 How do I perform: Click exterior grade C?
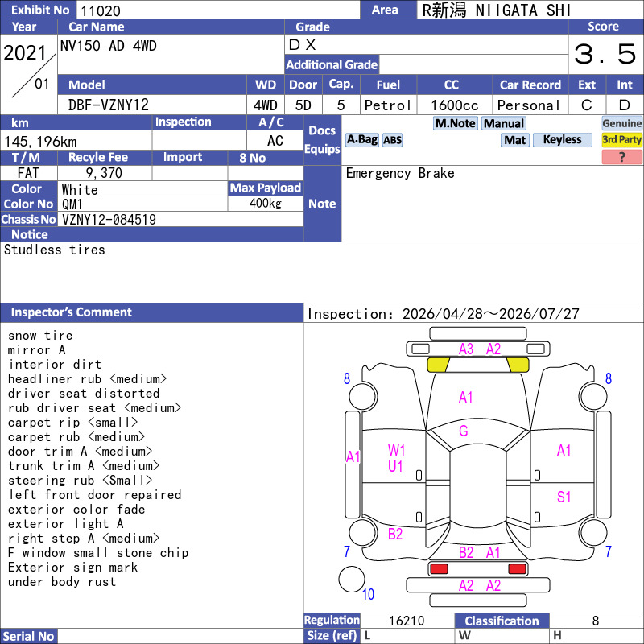587,105
